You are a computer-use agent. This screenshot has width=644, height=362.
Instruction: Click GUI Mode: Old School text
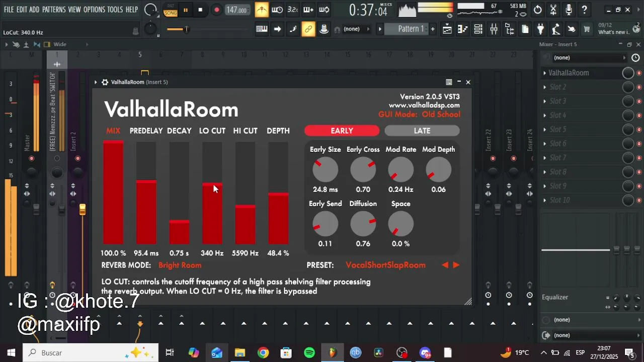[419, 114]
